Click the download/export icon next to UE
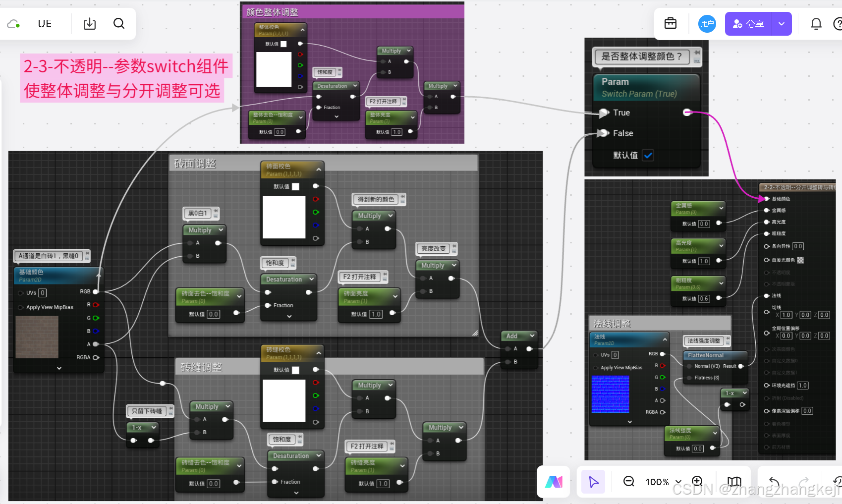 point(89,23)
